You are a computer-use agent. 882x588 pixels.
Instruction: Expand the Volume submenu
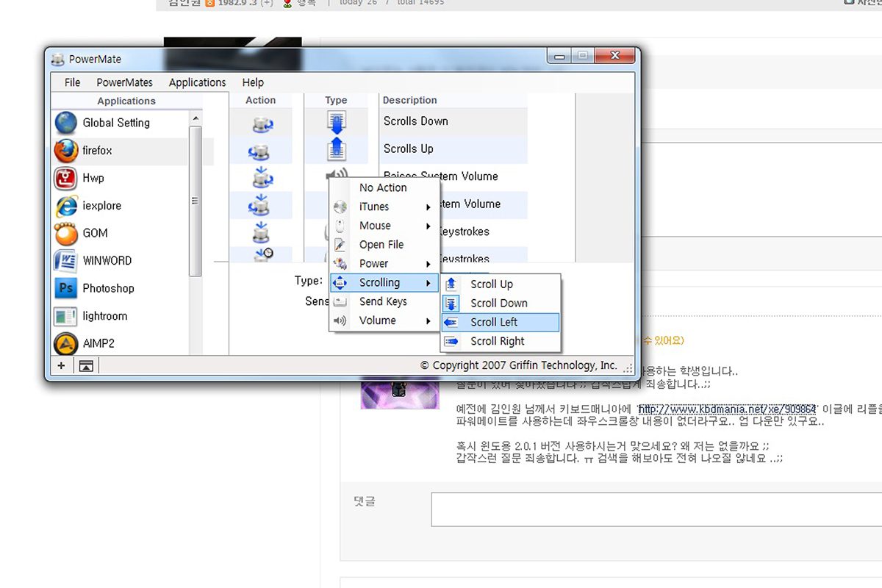[x=384, y=320]
